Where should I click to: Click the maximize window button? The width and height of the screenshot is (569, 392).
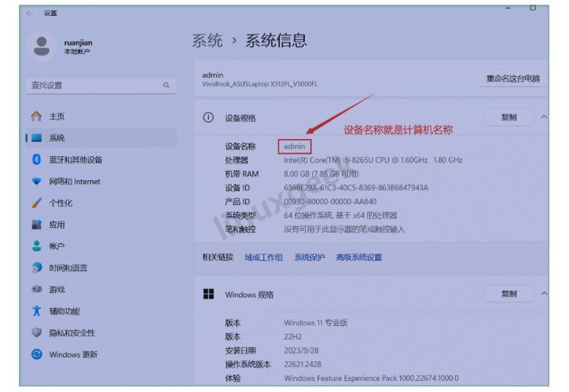532,8
